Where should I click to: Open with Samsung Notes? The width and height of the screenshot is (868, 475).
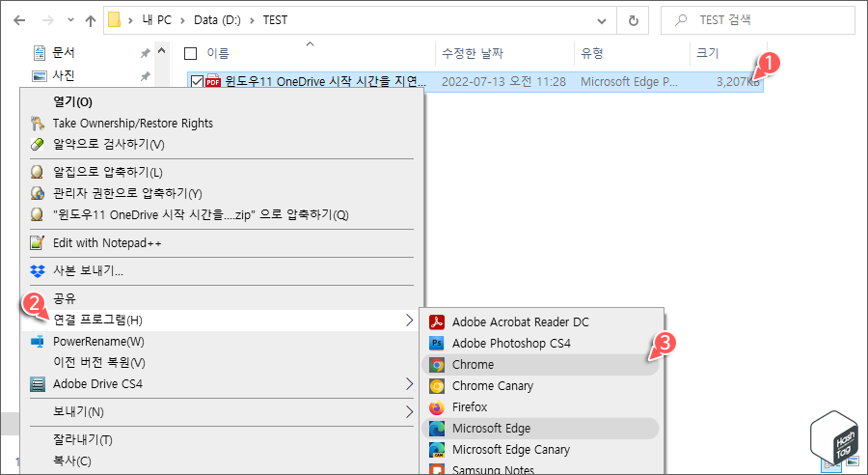coord(541,468)
